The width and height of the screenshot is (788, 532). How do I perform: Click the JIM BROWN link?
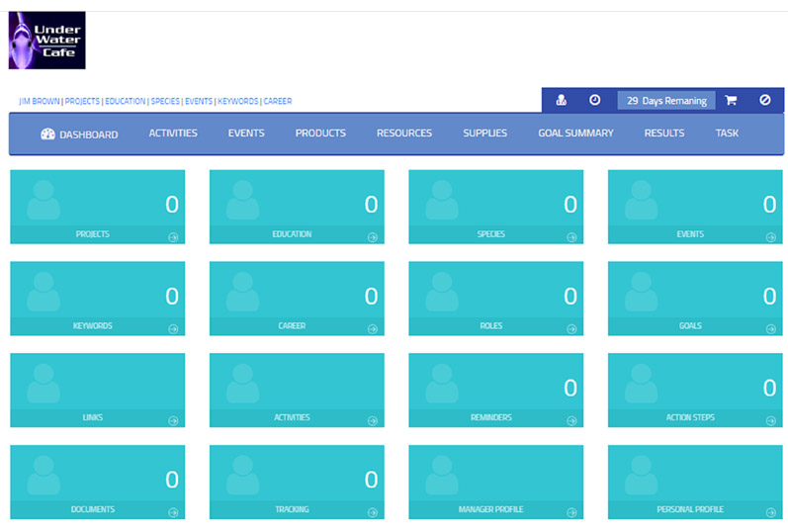point(40,101)
